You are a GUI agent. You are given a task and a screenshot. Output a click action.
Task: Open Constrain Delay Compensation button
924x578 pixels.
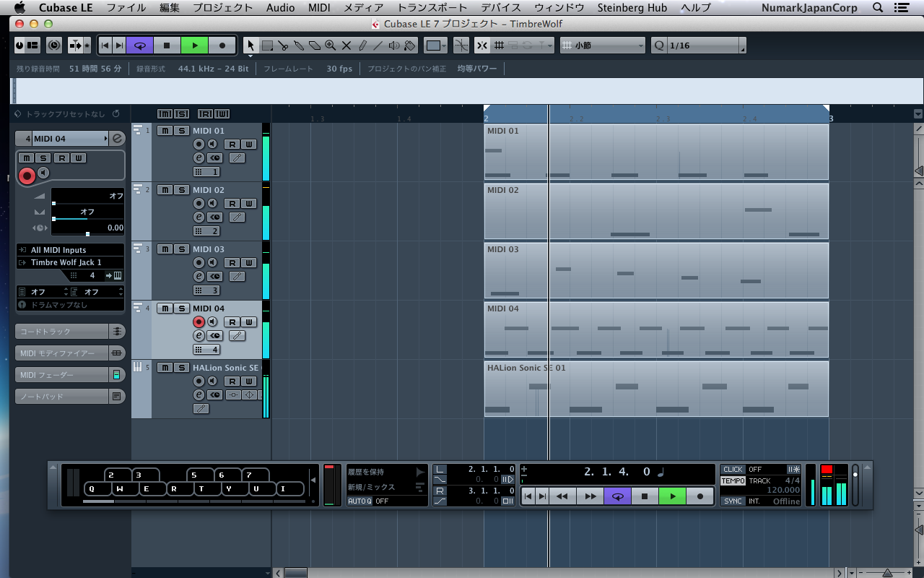[54, 46]
